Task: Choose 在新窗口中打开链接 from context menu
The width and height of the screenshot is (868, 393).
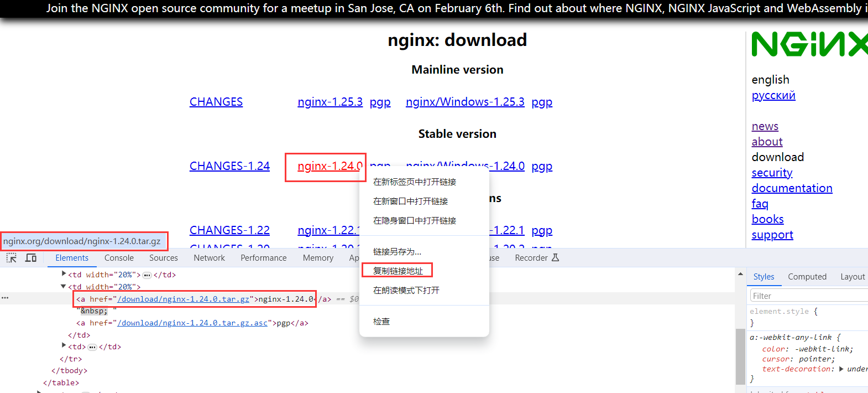Action: (x=424, y=201)
